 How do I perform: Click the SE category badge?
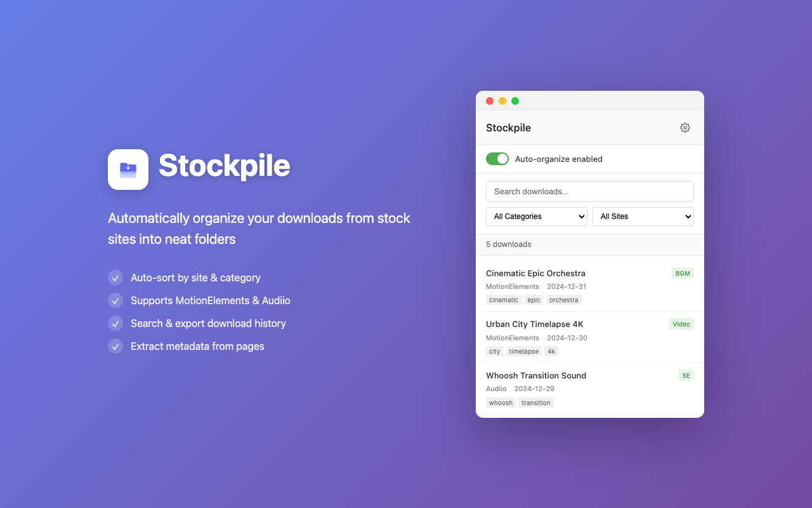(x=686, y=375)
